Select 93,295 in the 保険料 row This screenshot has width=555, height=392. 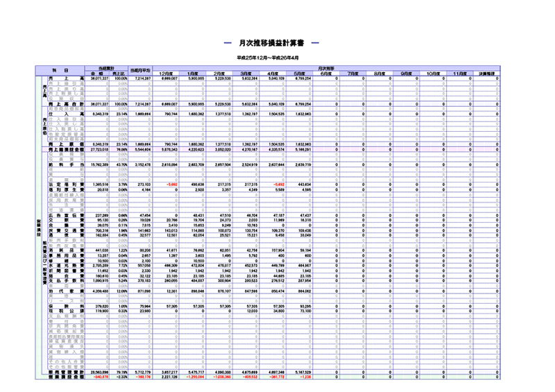pyautogui.click(x=306, y=306)
